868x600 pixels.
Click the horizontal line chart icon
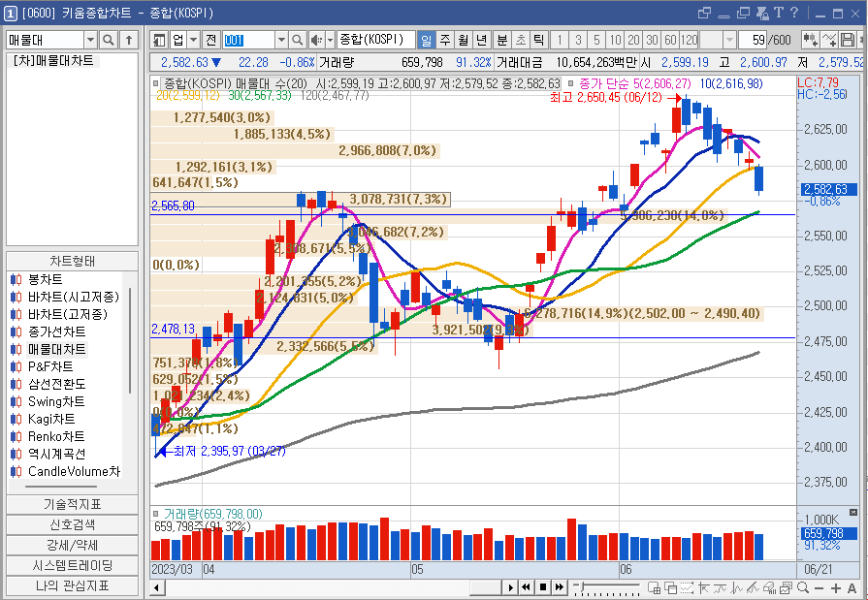pos(721,587)
